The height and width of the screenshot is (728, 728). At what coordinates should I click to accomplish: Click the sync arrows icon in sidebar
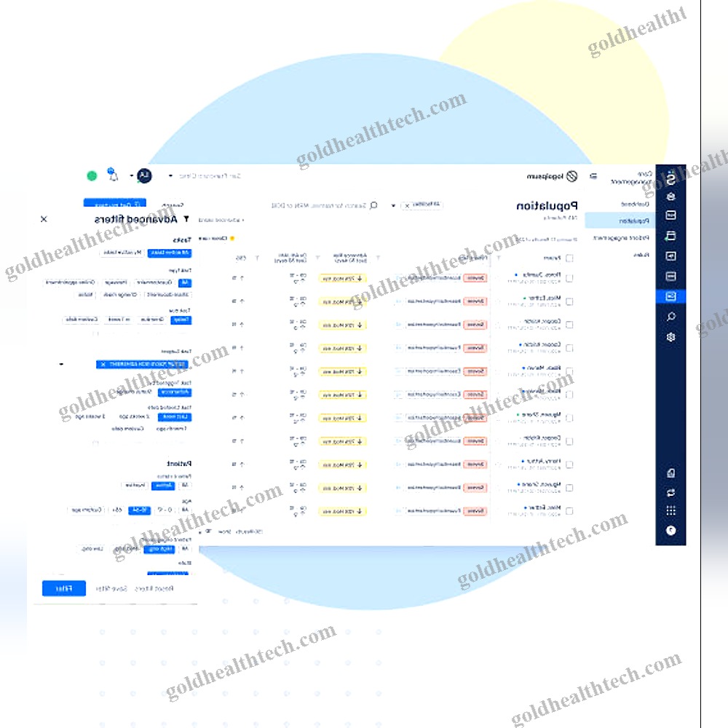(670, 493)
